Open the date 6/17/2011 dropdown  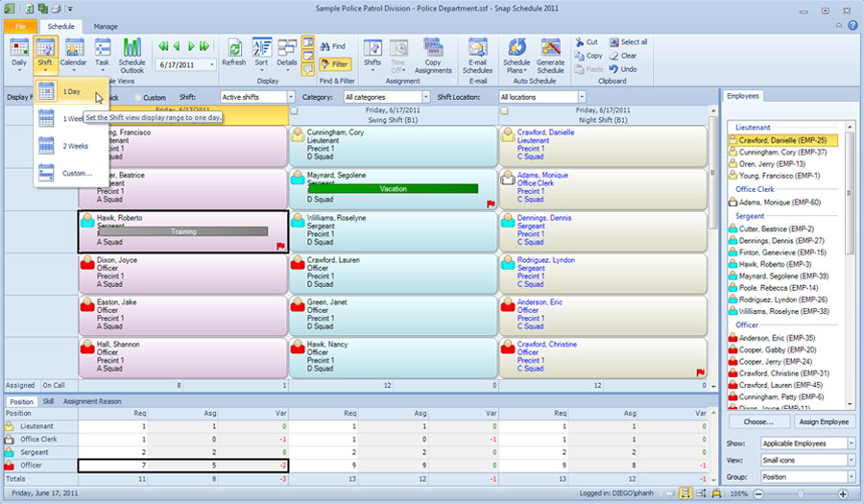coord(212,65)
